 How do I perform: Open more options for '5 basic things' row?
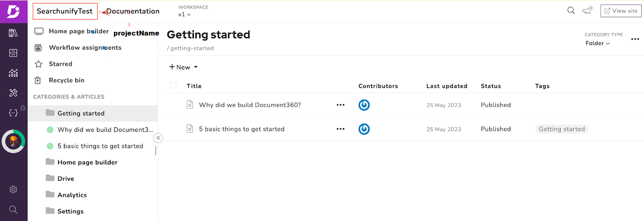click(341, 129)
